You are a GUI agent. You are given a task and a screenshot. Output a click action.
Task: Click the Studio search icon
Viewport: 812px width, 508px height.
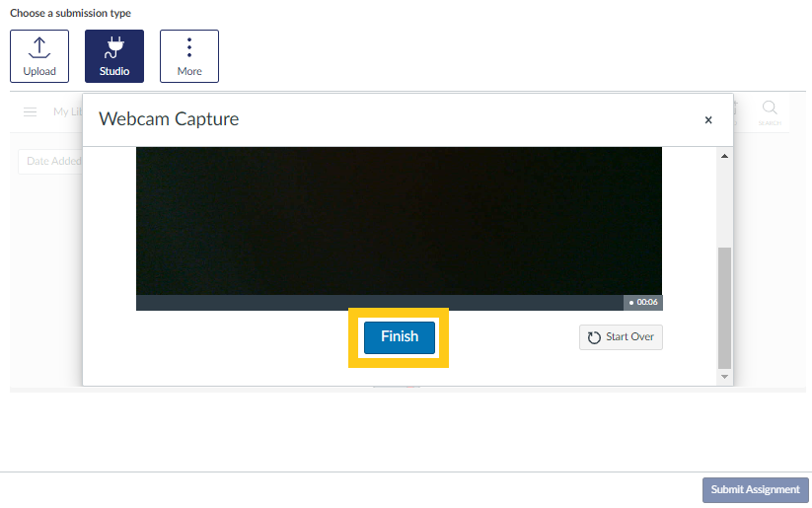pos(770,109)
